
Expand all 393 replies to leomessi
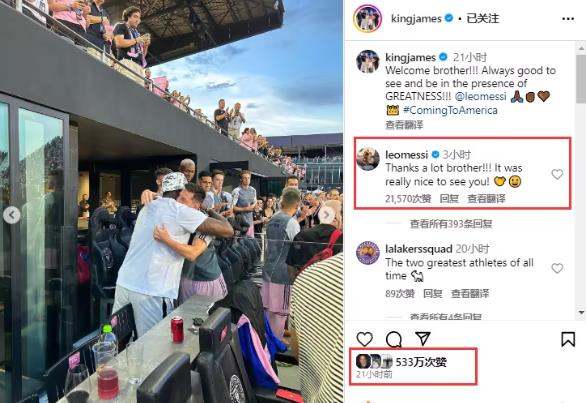[x=451, y=224]
